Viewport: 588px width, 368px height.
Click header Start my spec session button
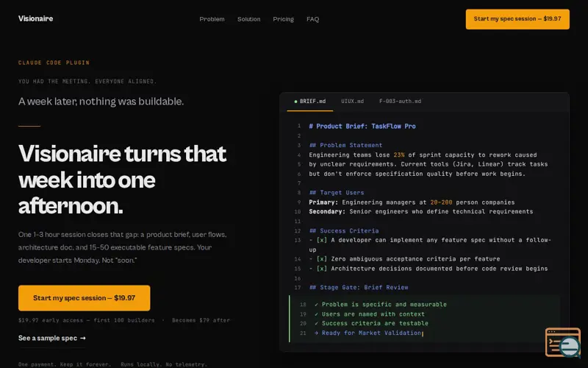tap(517, 19)
